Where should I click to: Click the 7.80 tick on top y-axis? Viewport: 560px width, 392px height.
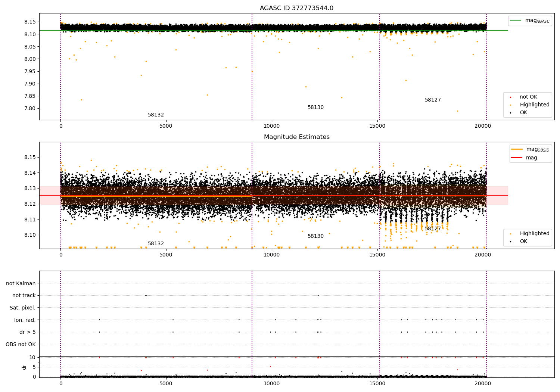(30, 109)
